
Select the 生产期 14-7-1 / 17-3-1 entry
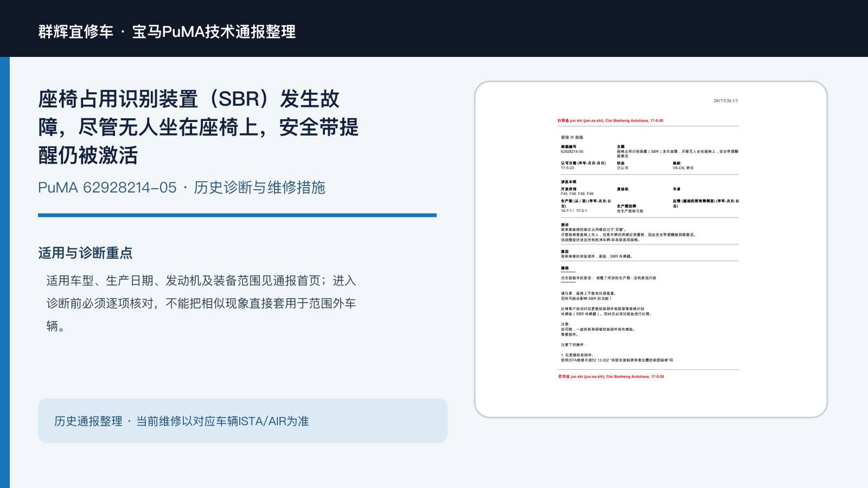(586, 206)
